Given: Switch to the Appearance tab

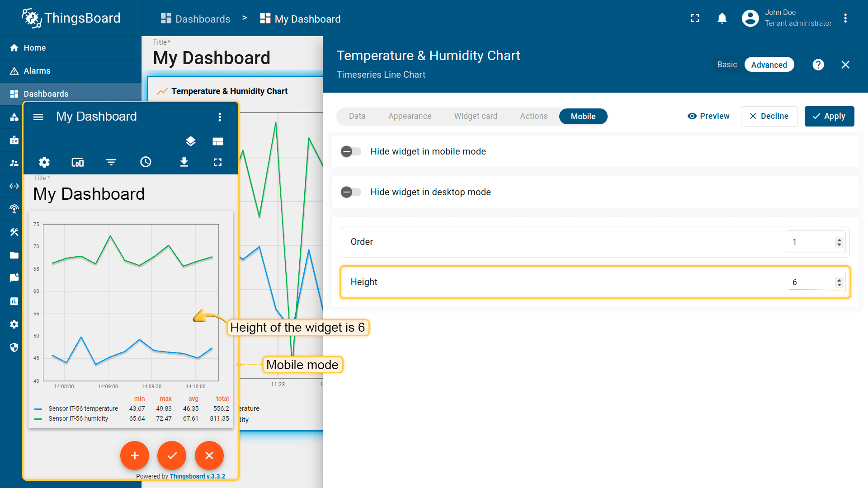Looking at the screenshot, I should pyautogui.click(x=410, y=116).
